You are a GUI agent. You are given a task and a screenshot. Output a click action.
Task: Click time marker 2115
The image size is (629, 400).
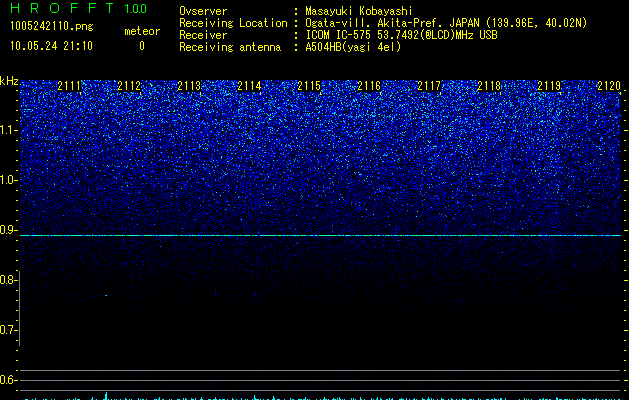(x=309, y=86)
